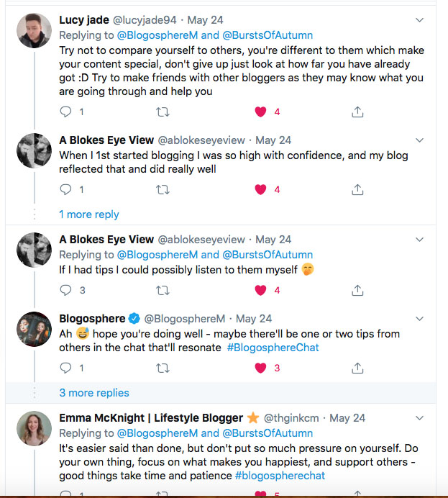448x498 pixels.
Task: Retweet the Blogosphere tweet
Action: [x=163, y=368]
